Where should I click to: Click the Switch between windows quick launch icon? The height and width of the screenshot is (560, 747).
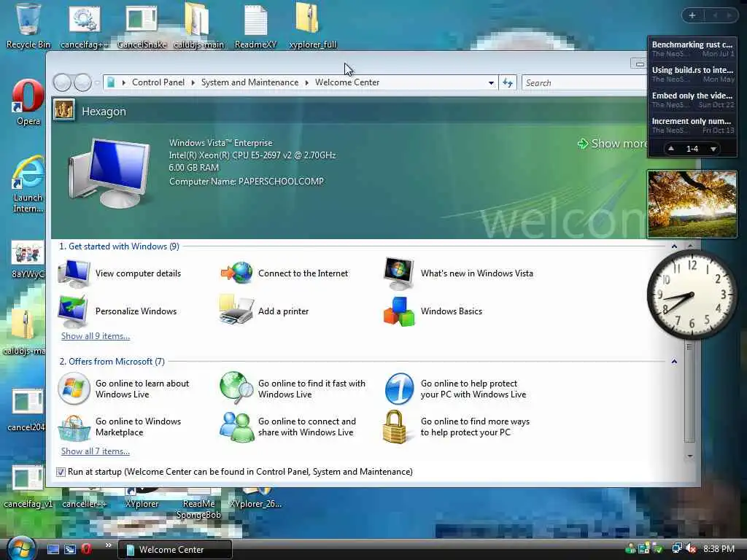click(x=70, y=549)
